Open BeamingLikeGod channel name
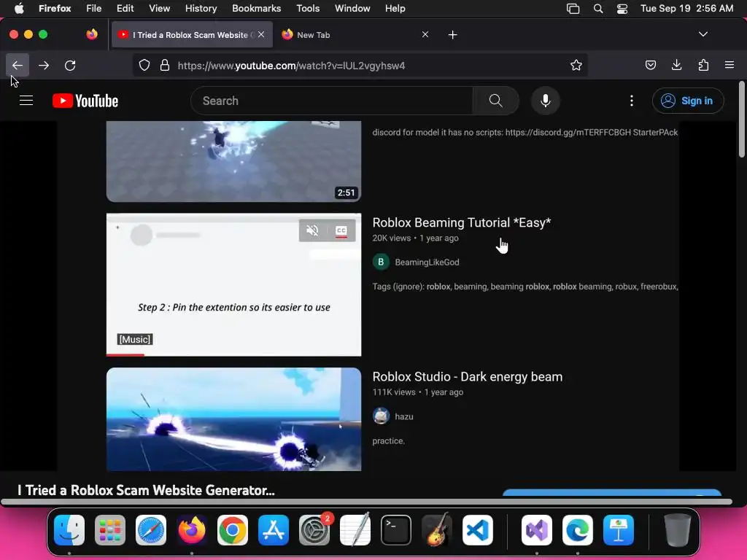Screen dimensions: 747x560 pyautogui.click(x=427, y=262)
